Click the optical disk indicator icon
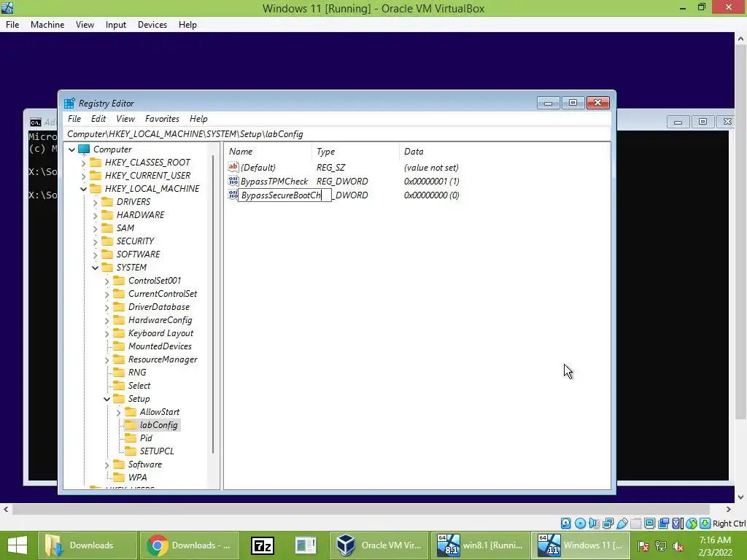This screenshot has width=747, height=560. (580, 524)
